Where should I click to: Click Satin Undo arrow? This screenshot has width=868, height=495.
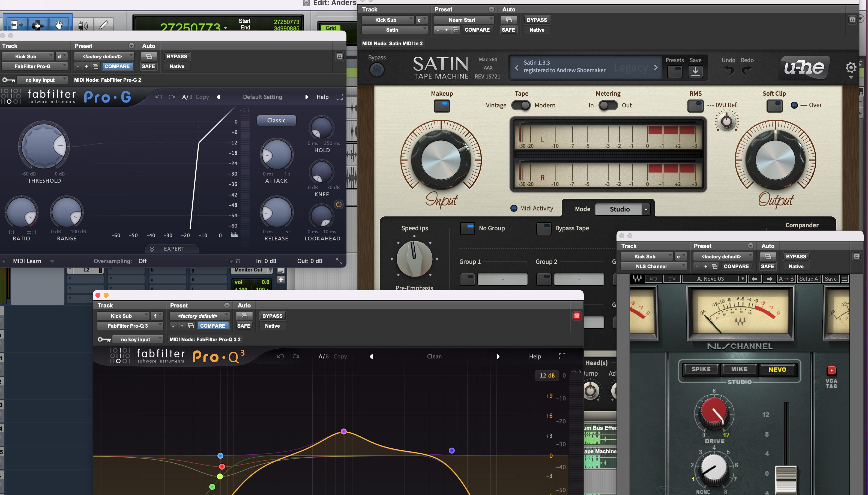point(729,71)
